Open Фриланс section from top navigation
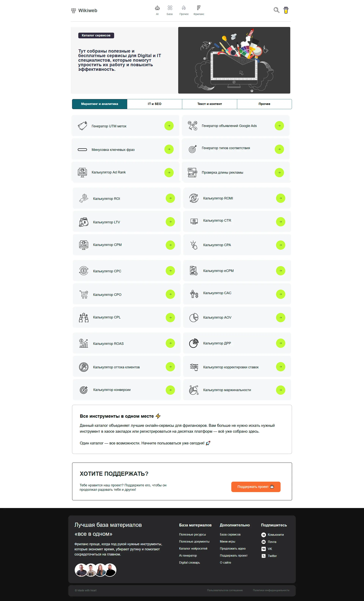364x601 pixels. pos(199,9)
